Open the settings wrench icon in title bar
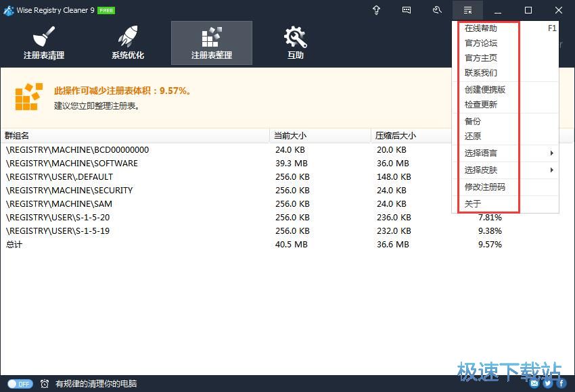The height and width of the screenshot is (392, 575). (437, 10)
